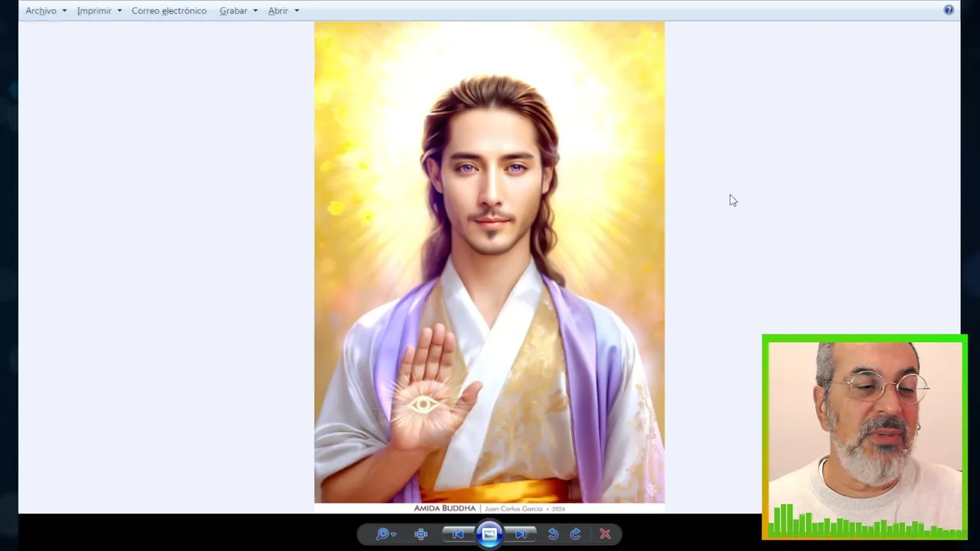Delete the image with the red X
The image size is (980, 551).
pos(605,534)
